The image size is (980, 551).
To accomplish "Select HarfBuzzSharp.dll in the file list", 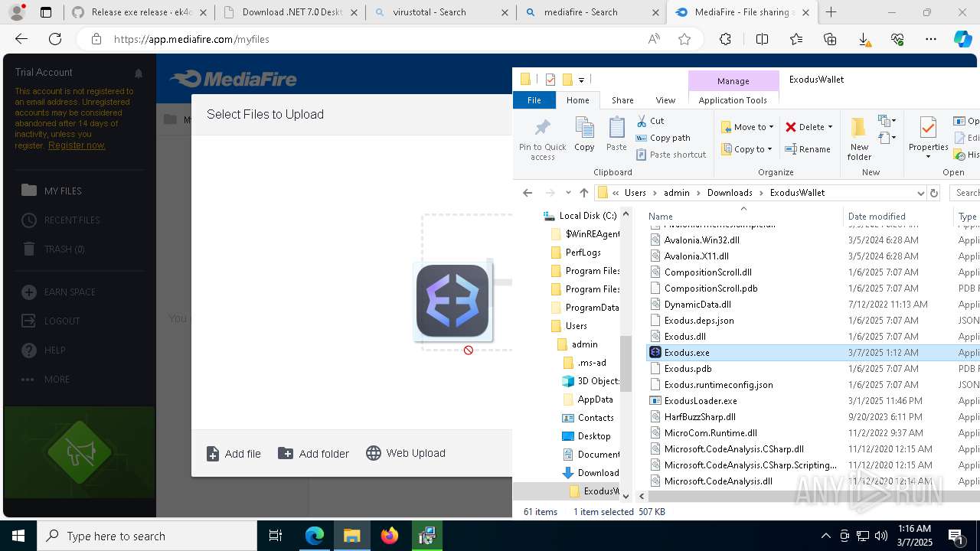I will pos(700,417).
